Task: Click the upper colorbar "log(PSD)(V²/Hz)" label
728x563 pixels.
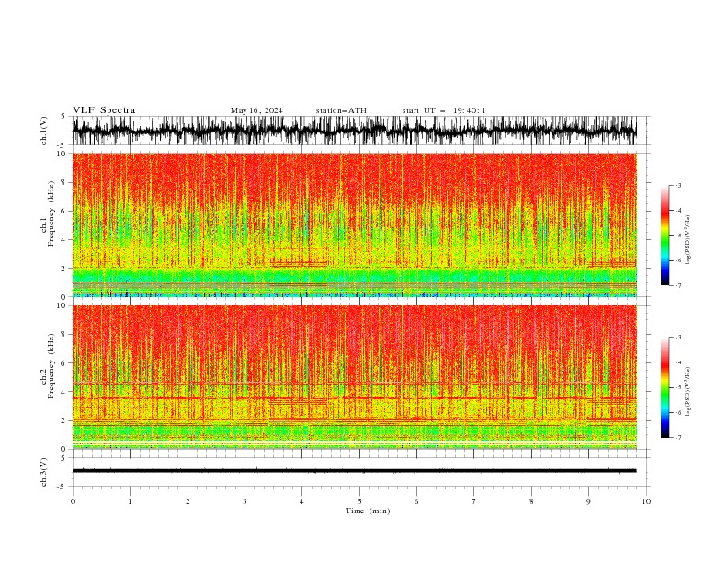Action: [x=688, y=240]
